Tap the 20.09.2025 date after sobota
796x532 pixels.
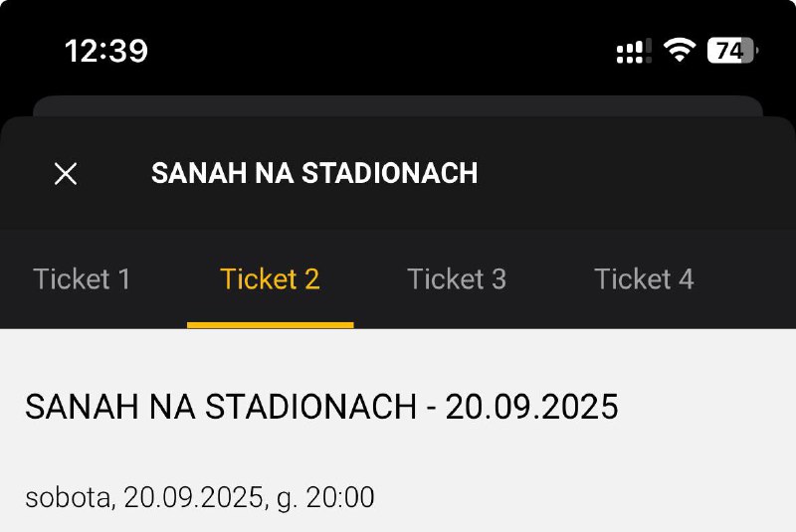pyautogui.click(x=194, y=497)
